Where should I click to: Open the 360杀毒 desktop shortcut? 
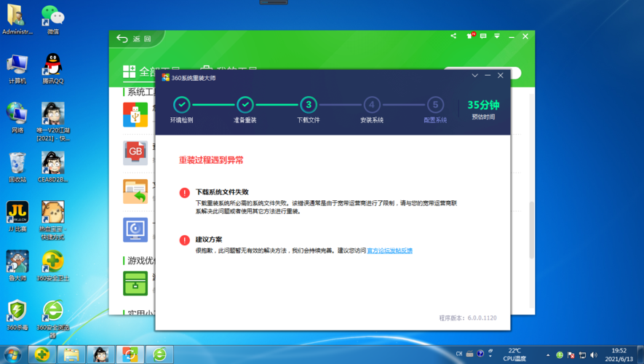(17, 315)
